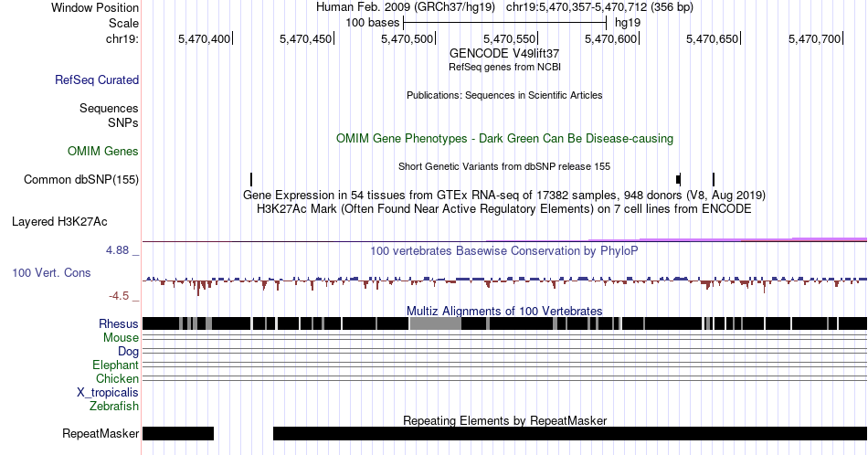Viewport: 868px width, 455px height.
Task: Click the 4.88 conservation axis maximum
Action: 117,250
